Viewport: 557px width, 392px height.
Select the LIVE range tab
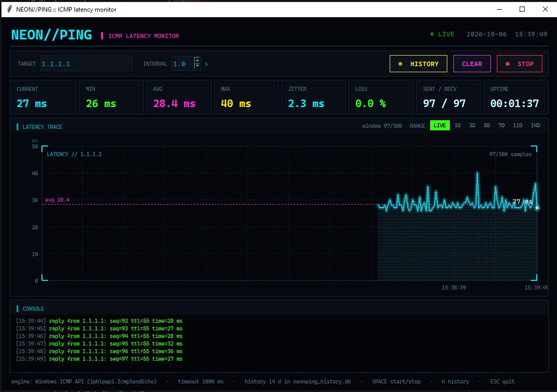[x=439, y=125]
